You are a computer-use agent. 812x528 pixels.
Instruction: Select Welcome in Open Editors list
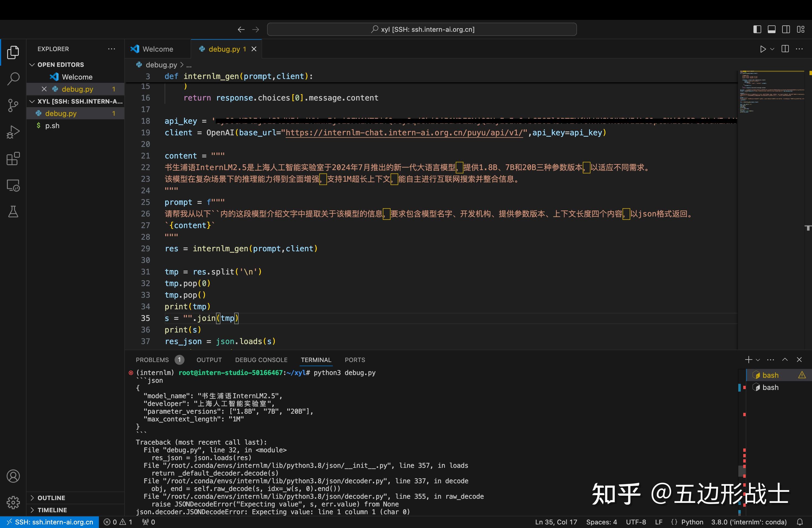coord(77,77)
